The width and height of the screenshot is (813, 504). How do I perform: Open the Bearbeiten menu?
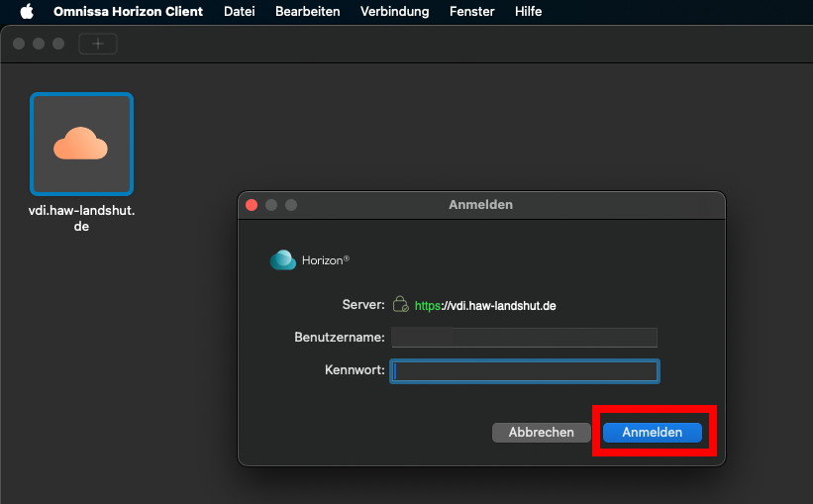307,12
